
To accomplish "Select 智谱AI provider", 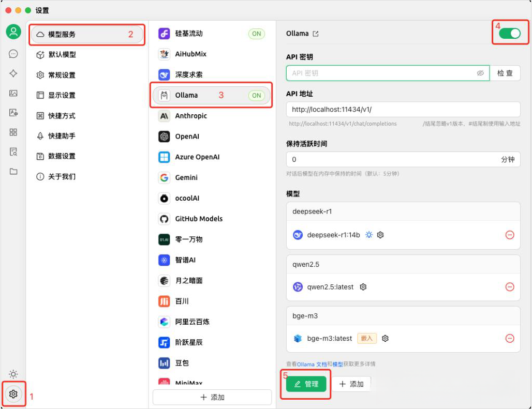I will pos(212,260).
